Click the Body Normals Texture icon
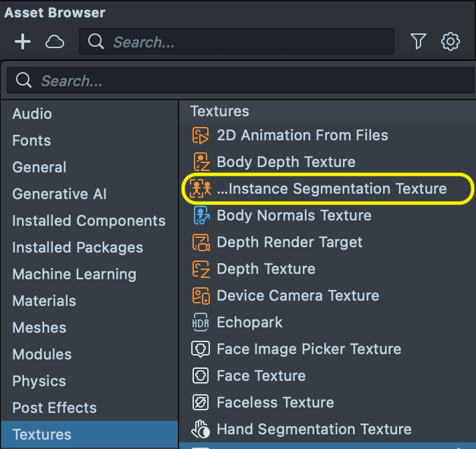Viewport: 476px width, 449px height. (201, 216)
